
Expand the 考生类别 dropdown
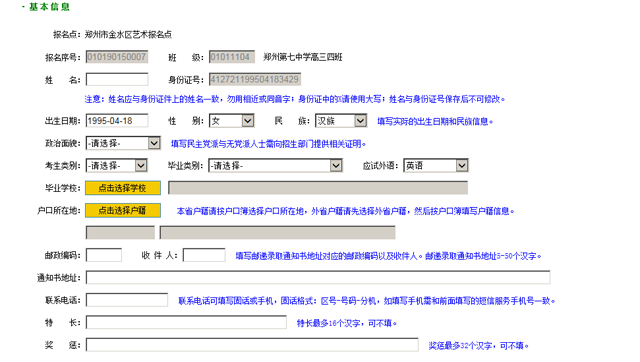click(116, 166)
